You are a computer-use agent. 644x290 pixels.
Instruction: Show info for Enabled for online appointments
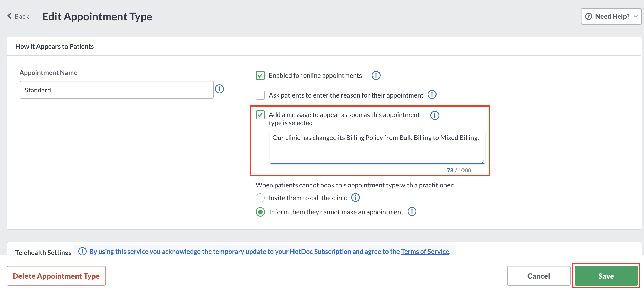click(376, 75)
